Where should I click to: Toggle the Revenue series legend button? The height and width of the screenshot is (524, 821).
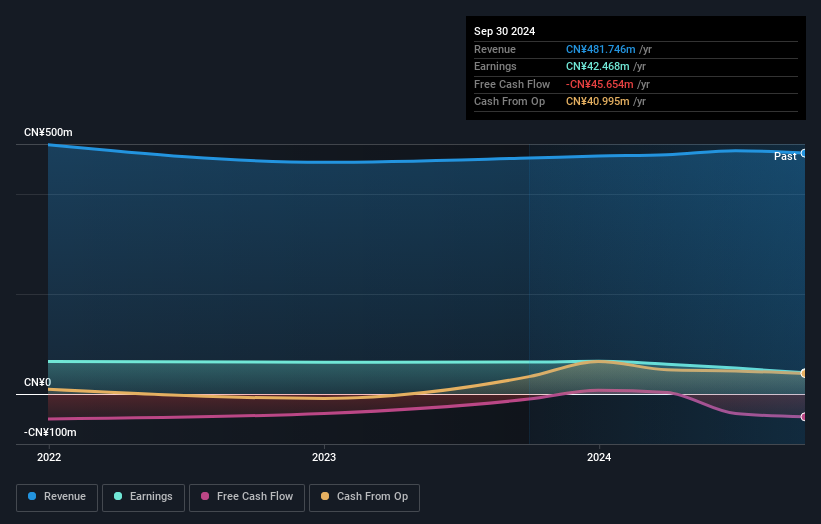57,497
